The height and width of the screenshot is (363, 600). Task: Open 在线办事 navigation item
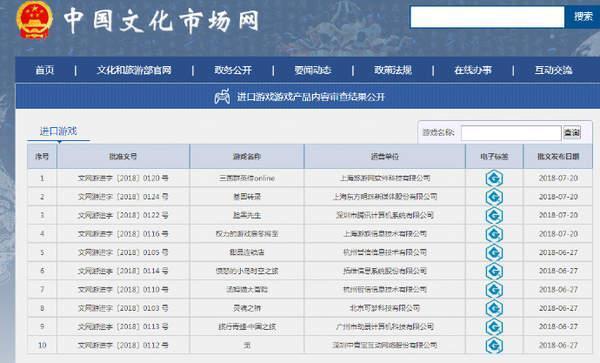pos(473,70)
